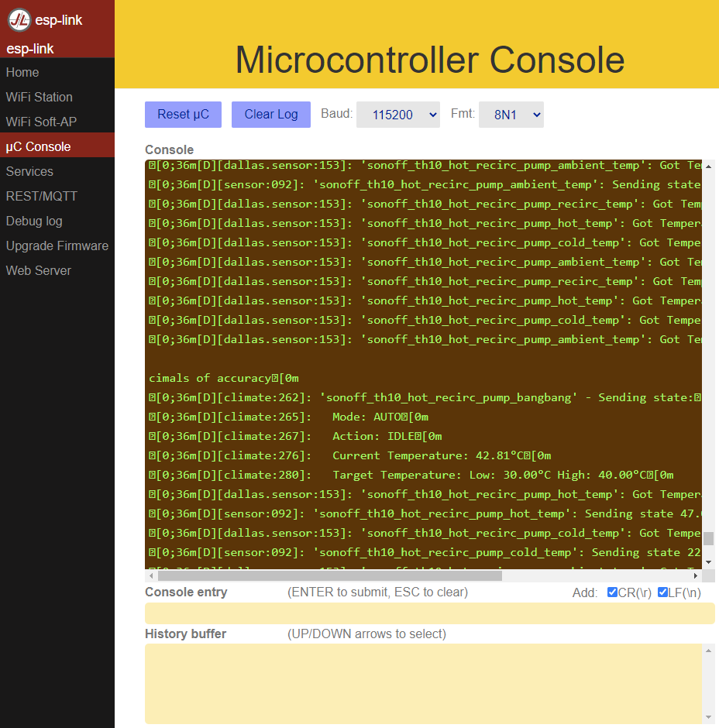Go to Upgrade Firmware page
The image size is (719, 728).
pos(57,246)
